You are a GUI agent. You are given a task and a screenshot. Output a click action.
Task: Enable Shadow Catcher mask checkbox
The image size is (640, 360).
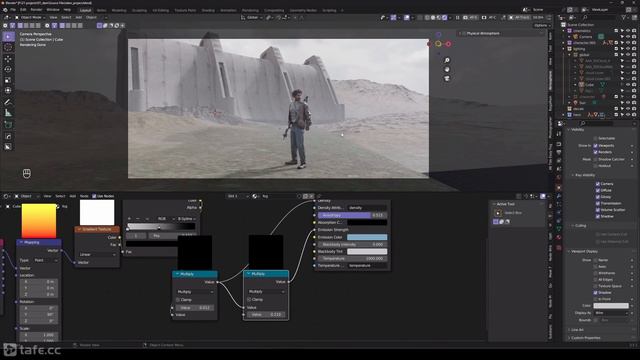(596, 159)
